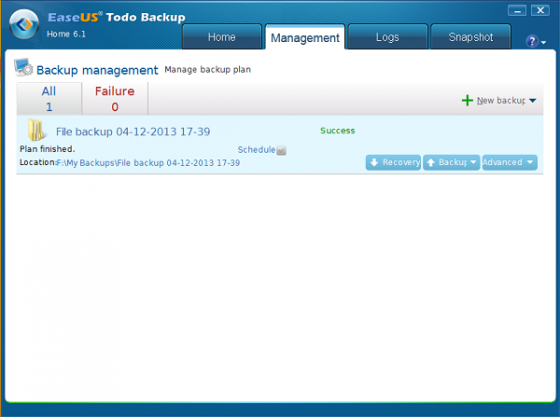The height and width of the screenshot is (417, 560).
Task: Switch to the Management tab
Action: 305,37
